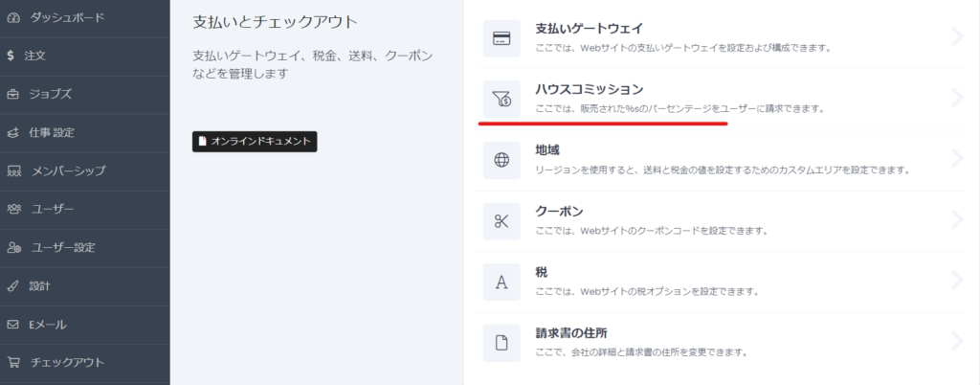980x385 pixels.
Task: Open the ダッシュボード sidebar menu
Action: [x=67, y=17]
